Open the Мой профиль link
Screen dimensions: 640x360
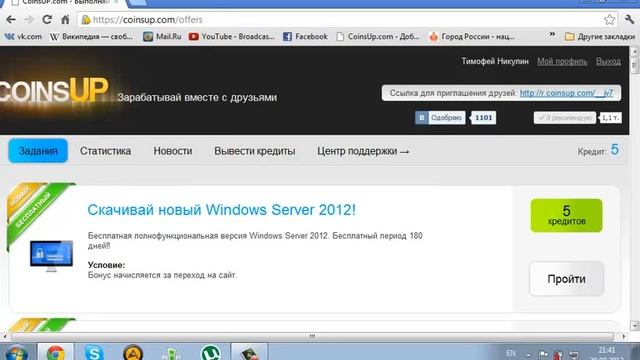pyautogui.click(x=562, y=61)
